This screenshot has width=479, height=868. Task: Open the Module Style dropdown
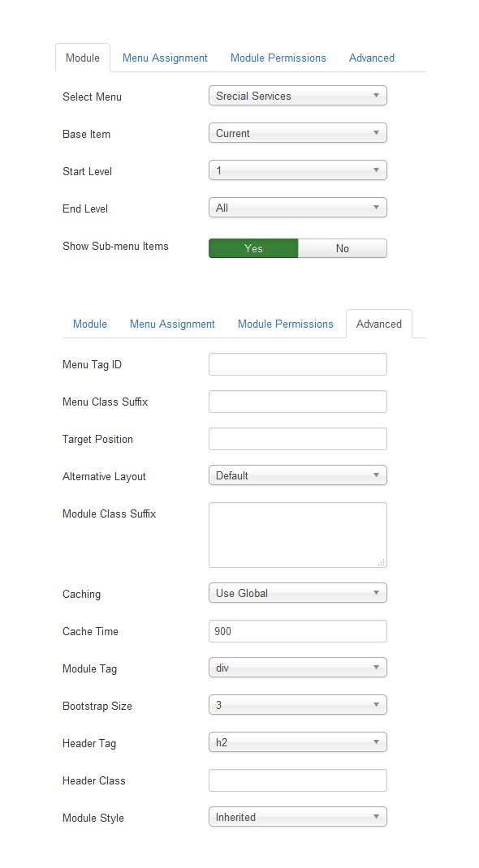pos(297,817)
